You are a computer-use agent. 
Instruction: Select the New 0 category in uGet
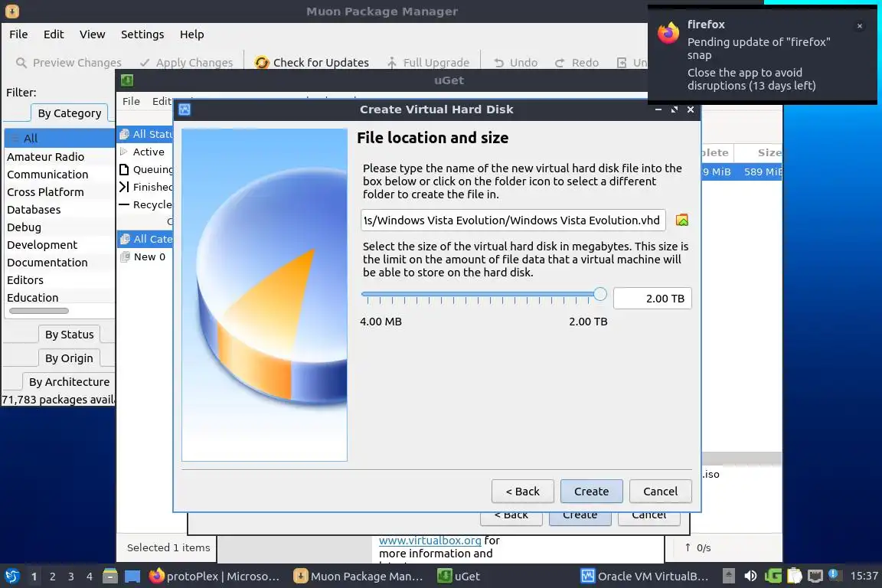[x=145, y=256]
